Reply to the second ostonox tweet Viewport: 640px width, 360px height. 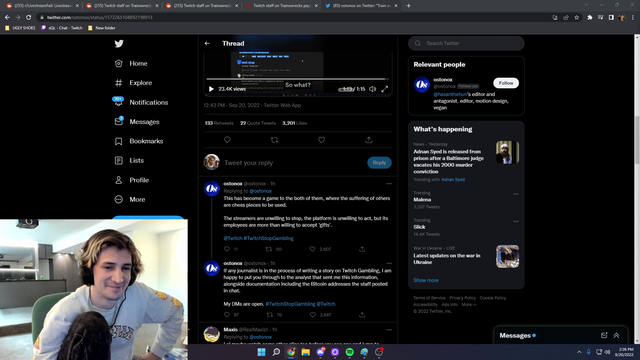coord(227,315)
